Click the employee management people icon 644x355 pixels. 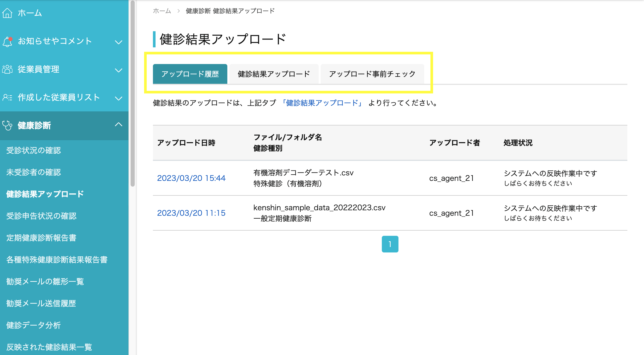(7, 69)
